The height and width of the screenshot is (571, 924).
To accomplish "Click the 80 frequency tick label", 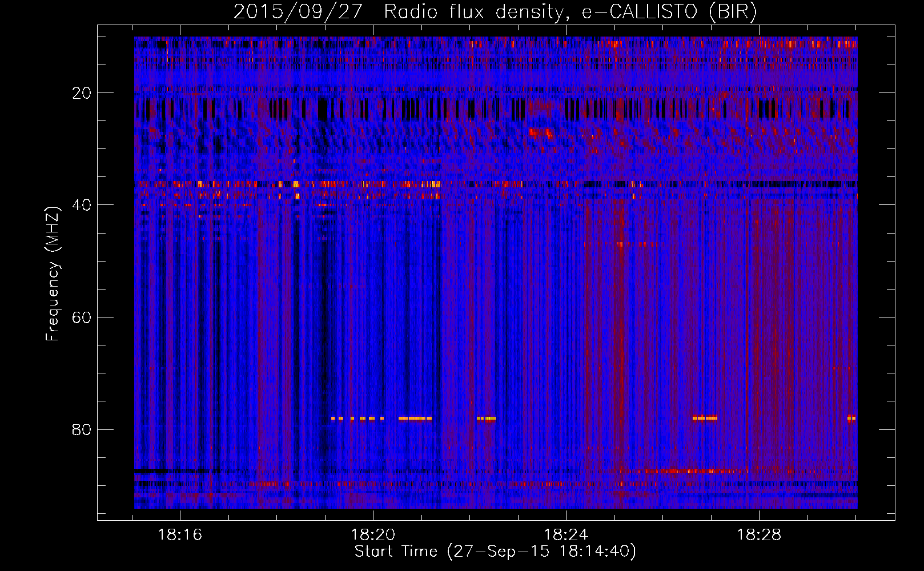I will click(82, 429).
